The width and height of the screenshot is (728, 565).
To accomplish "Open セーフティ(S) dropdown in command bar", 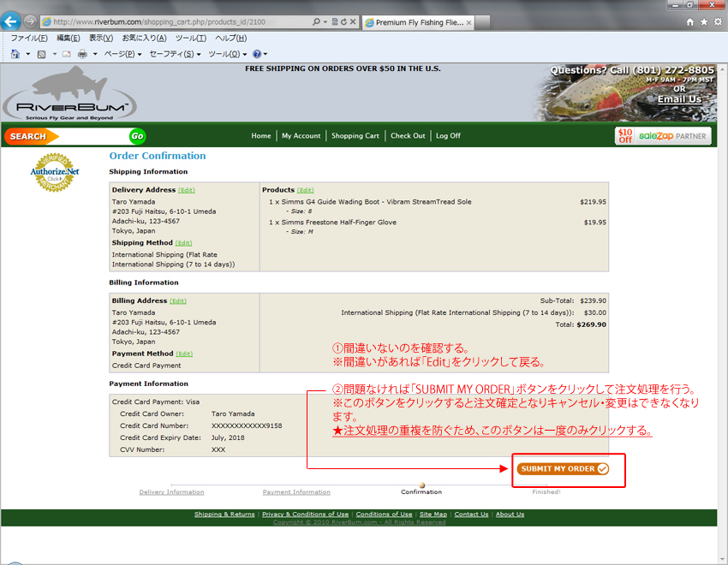I will 175,54.
